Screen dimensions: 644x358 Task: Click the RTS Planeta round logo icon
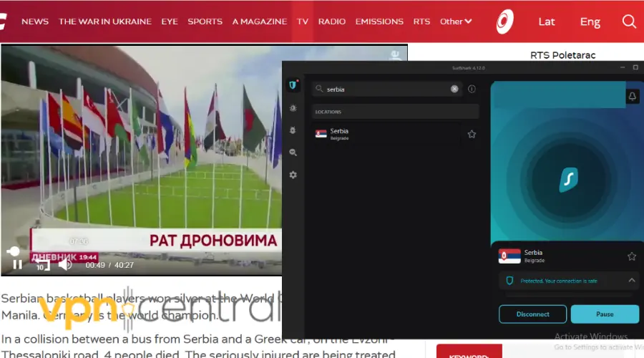pos(504,21)
